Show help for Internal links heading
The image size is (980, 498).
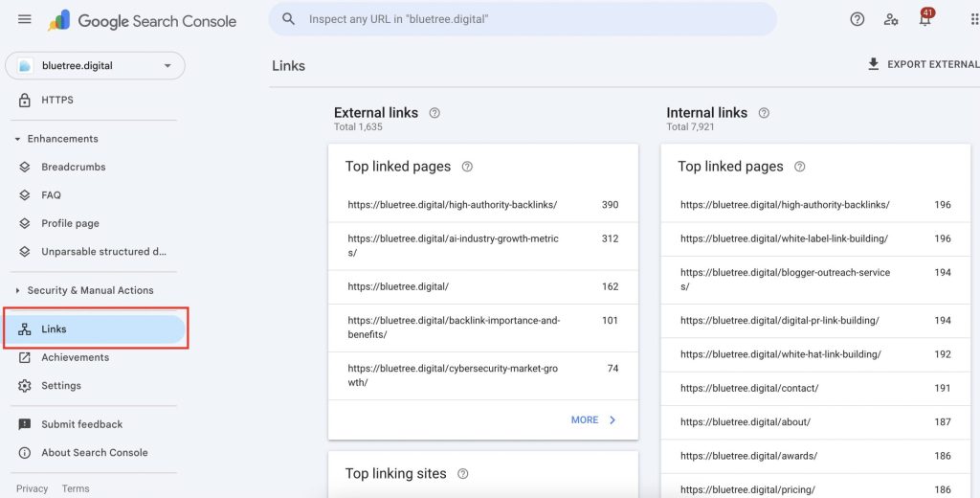coord(764,113)
